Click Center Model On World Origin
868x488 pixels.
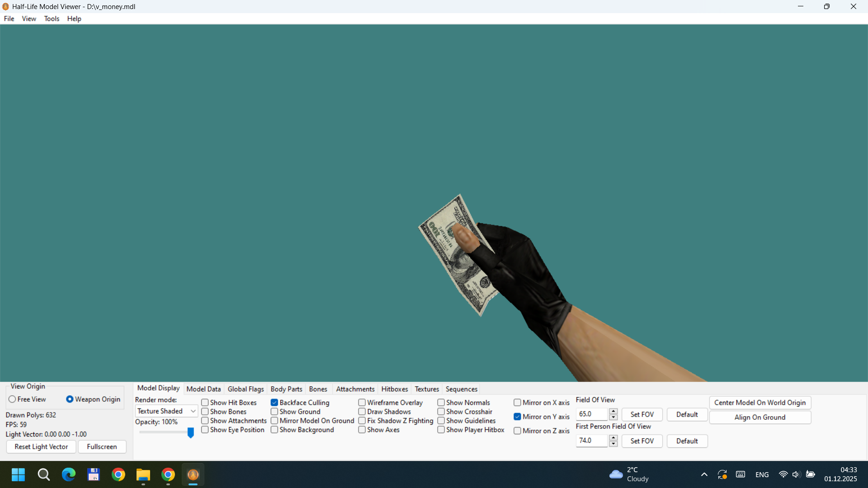[759, 403]
